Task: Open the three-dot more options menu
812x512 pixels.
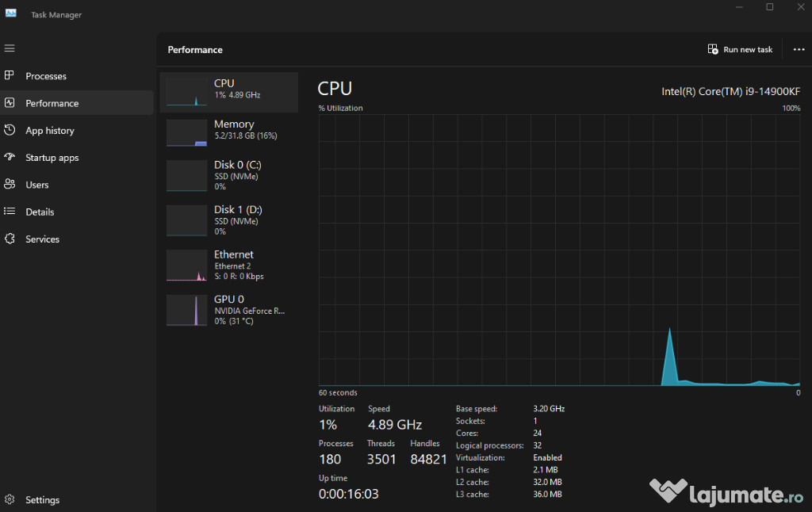Action: pos(799,50)
